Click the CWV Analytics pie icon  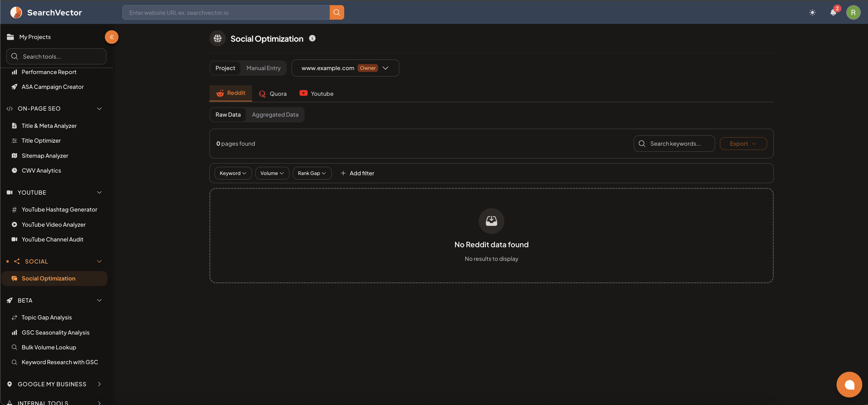coord(15,170)
